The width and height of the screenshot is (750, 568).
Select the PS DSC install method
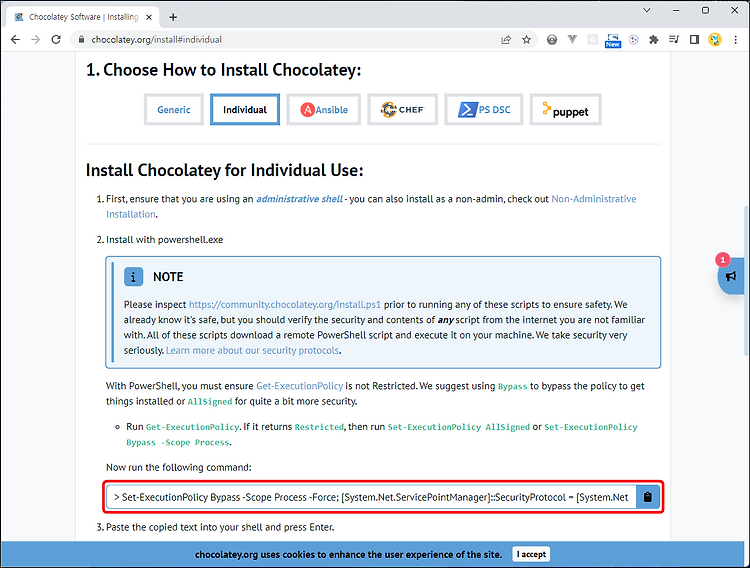[484, 110]
